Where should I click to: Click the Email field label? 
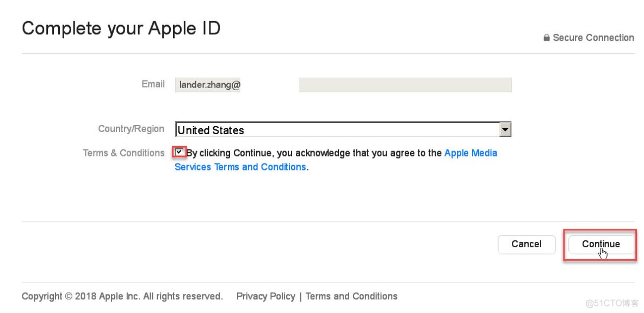click(153, 84)
